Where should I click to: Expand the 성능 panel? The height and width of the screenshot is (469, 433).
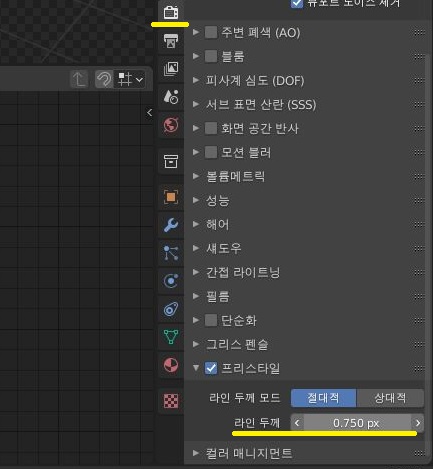pos(196,200)
